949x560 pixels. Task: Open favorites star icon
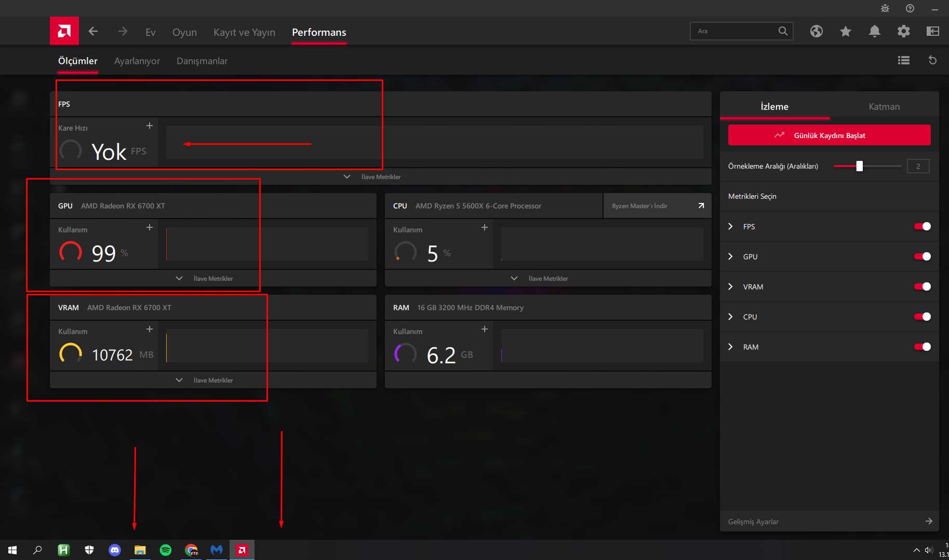[x=846, y=31]
